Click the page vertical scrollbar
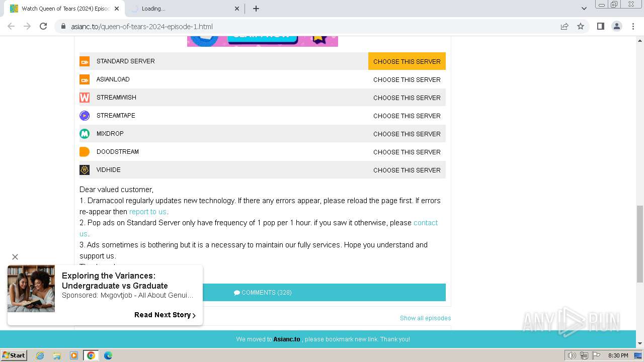This screenshot has width=644, height=362. click(640, 244)
